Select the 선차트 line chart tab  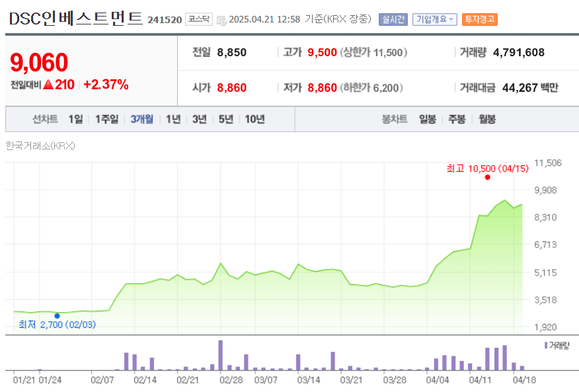46,119
